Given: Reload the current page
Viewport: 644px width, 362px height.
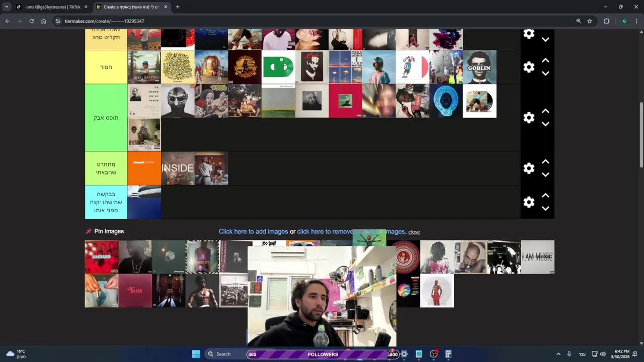Looking at the screenshot, I should coord(31,21).
